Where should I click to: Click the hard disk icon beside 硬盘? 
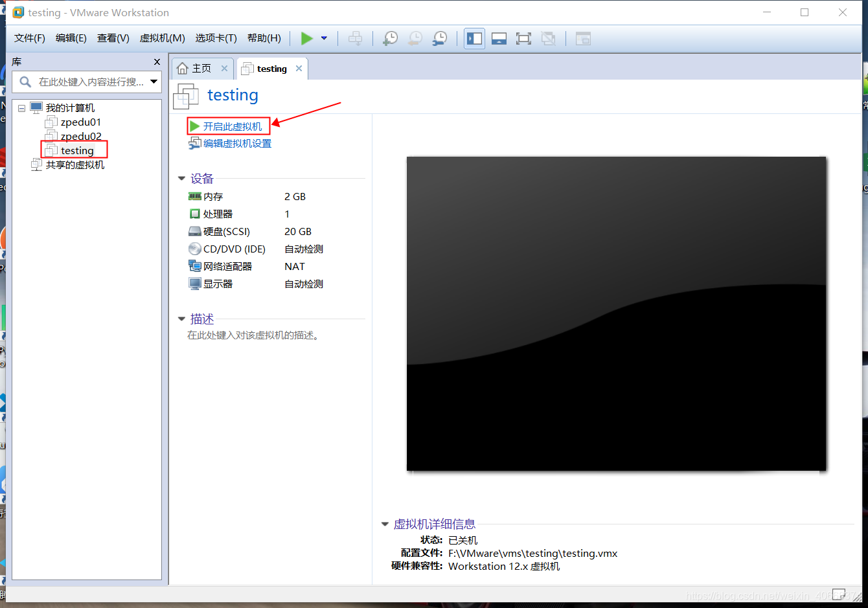(194, 231)
